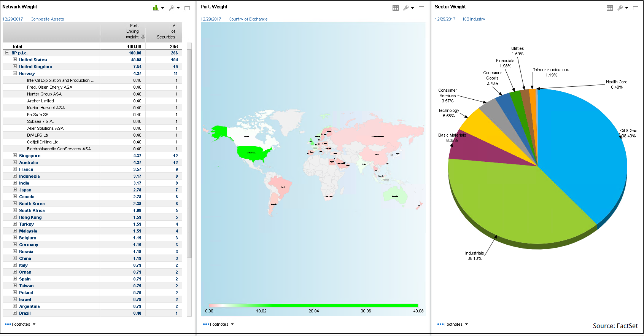Select Aker Solutions ASA row
The height and width of the screenshot is (336, 644).
click(x=92, y=128)
